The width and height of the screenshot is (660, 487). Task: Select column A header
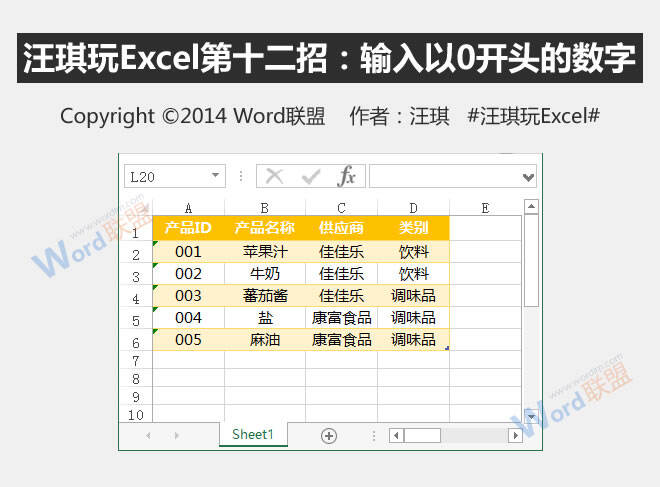click(188, 208)
